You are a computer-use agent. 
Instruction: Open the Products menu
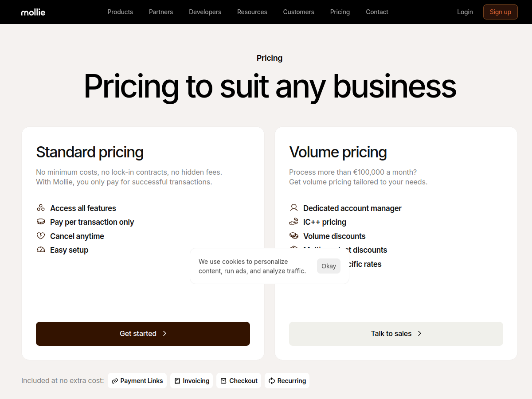coord(120,12)
